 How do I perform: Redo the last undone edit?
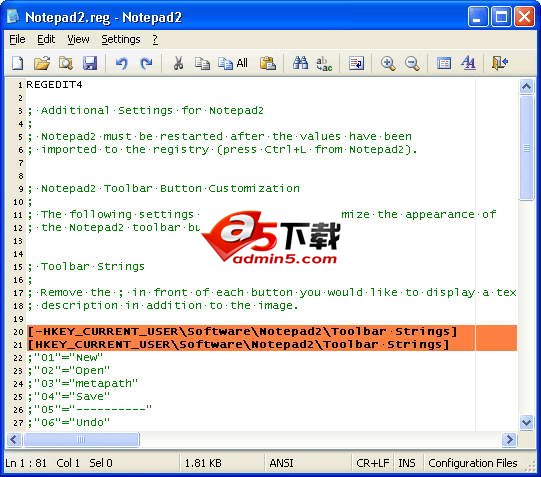click(146, 63)
